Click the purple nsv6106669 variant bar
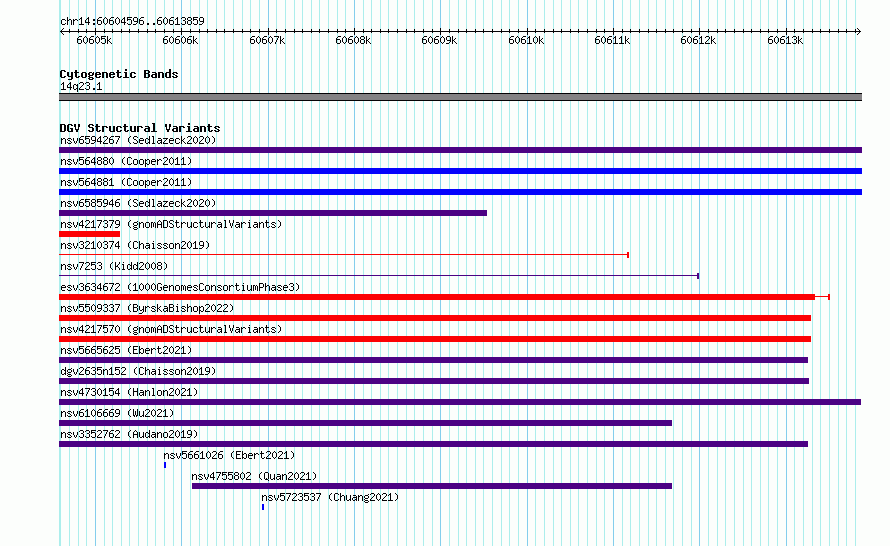Image resolution: width=890 pixels, height=546 pixels. (x=366, y=423)
